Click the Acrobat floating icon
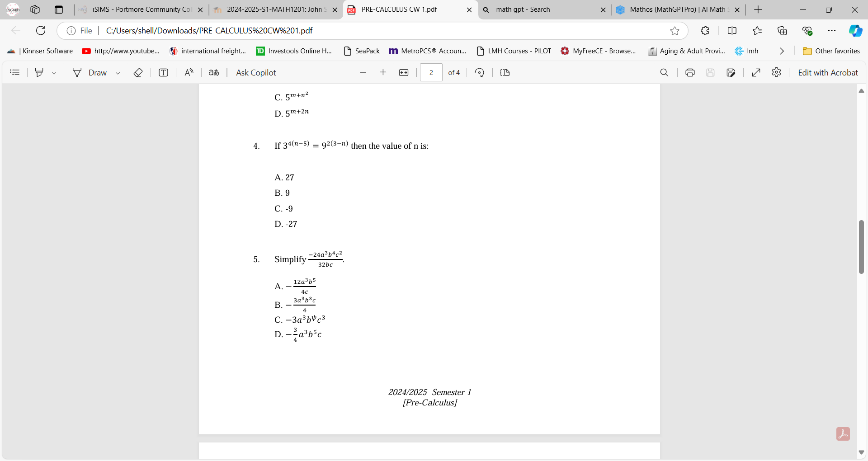Screen dimensions: 868x461 (x=843, y=434)
